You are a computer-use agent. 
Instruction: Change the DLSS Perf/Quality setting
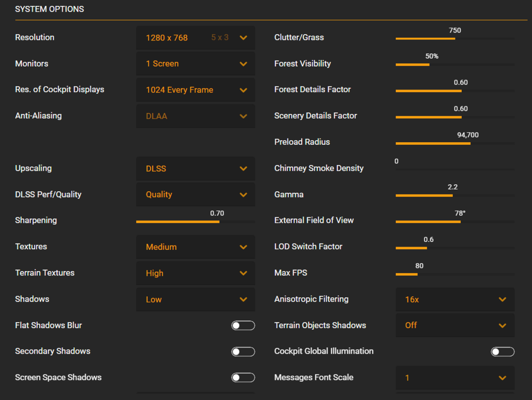[x=195, y=194]
